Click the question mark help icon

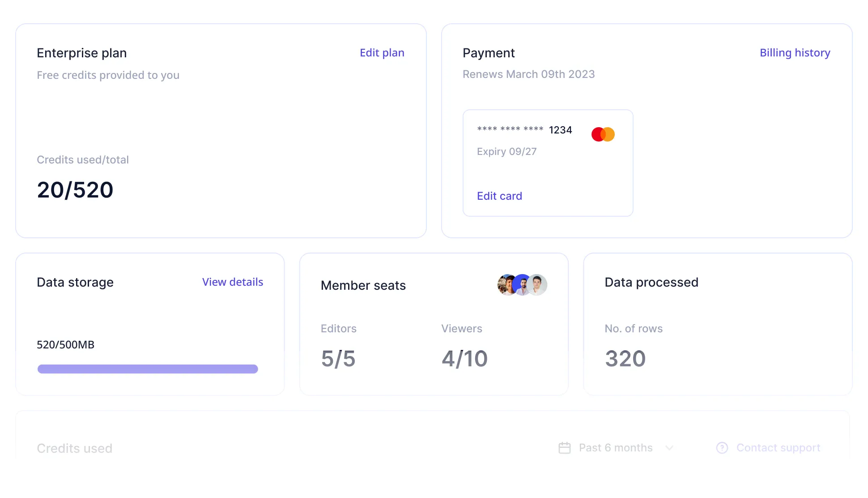click(x=722, y=448)
